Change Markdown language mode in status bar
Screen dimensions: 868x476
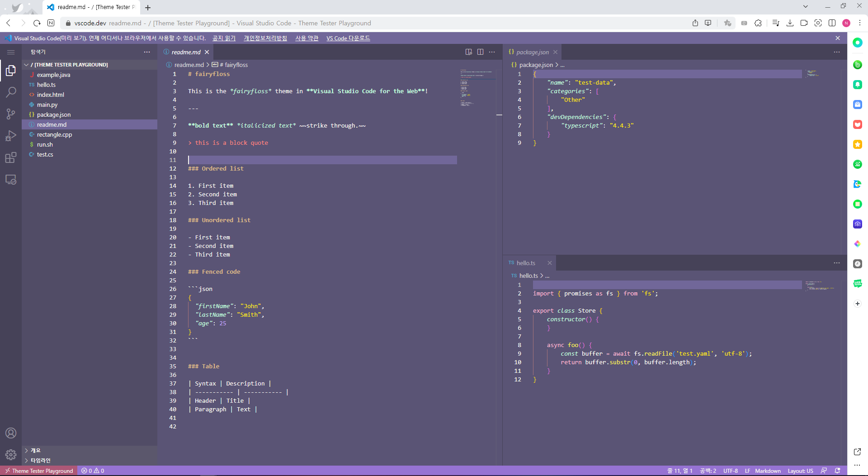[x=768, y=471]
